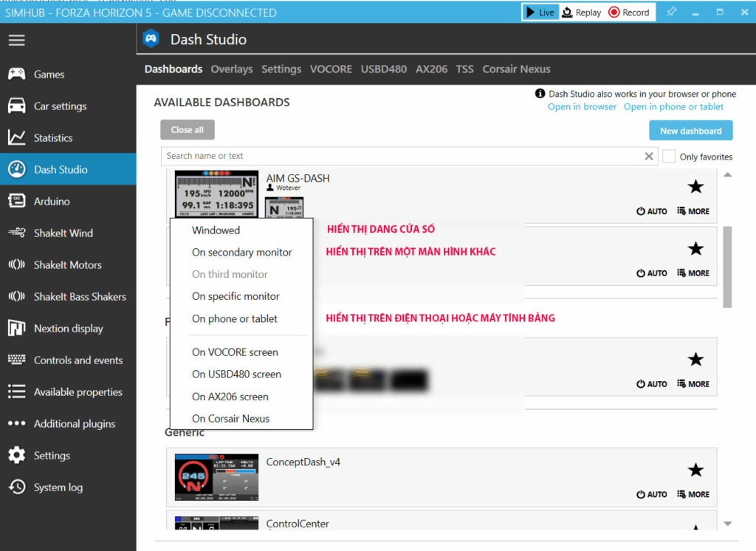The height and width of the screenshot is (551, 756).
Task: Click the scrollbar up arrow
Action: coord(727,174)
